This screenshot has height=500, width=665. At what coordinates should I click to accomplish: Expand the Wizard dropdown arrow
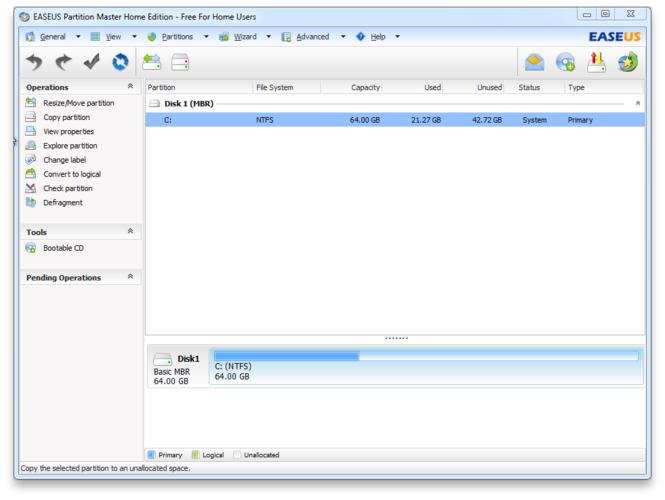pyautogui.click(x=268, y=37)
